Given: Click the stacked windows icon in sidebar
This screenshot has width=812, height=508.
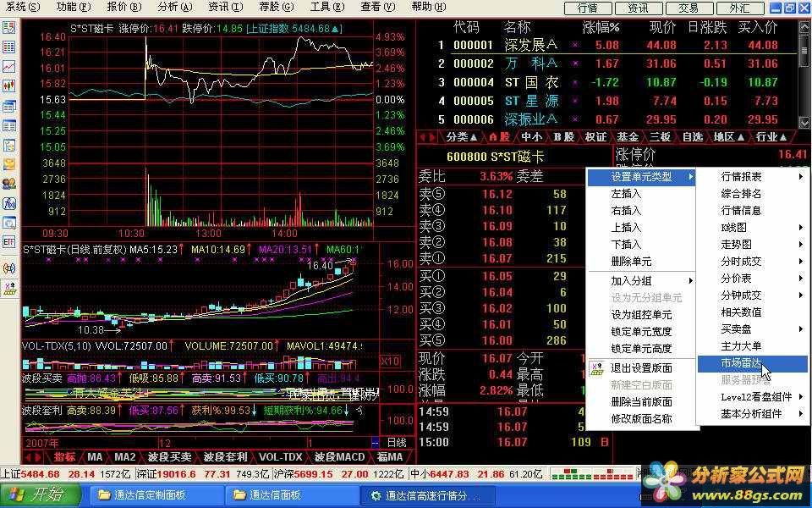Looking at the screenshot, I should [8, 107].
